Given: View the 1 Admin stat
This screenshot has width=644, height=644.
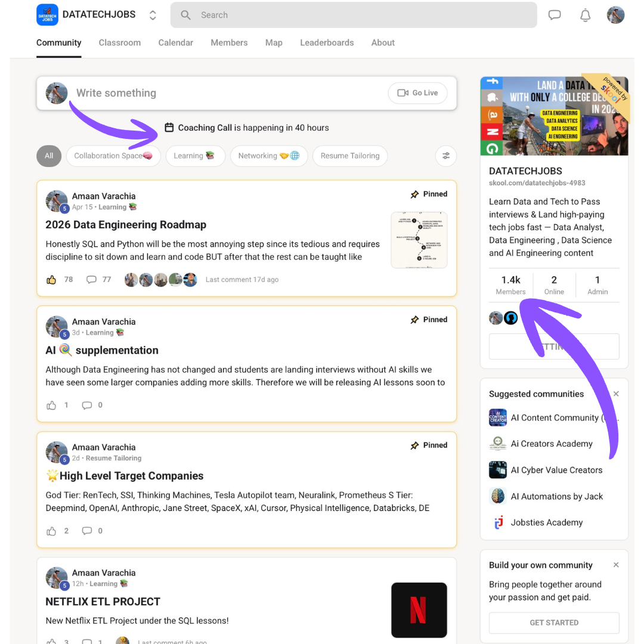Looking at the screenshot, I should tap(597, 285).
